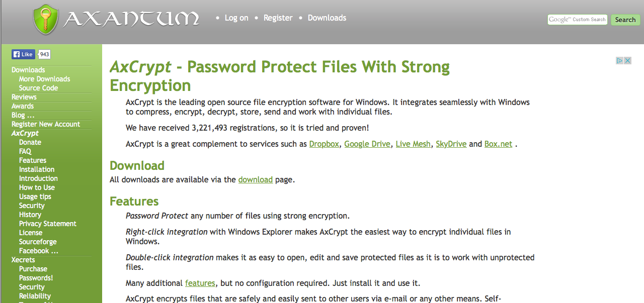Follow the features link in the text
Image resolution: width=644 pixels, height=303 pixels.
point(200,283)
